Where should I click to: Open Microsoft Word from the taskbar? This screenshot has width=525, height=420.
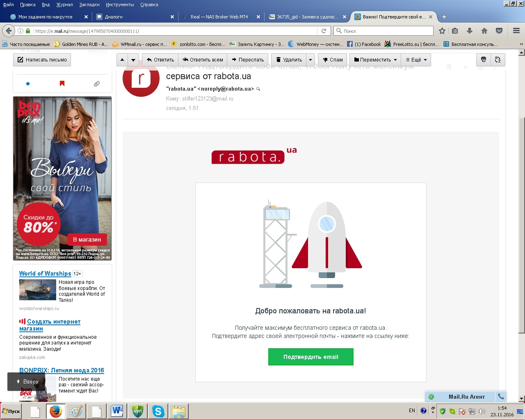[117, 411]
